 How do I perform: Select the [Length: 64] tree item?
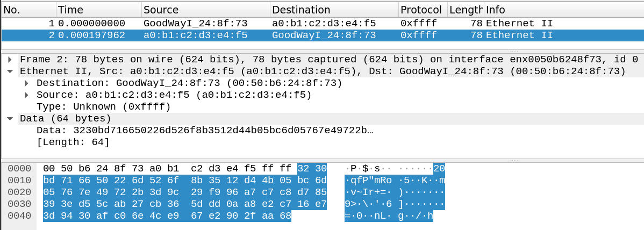(x=73, y=143)
